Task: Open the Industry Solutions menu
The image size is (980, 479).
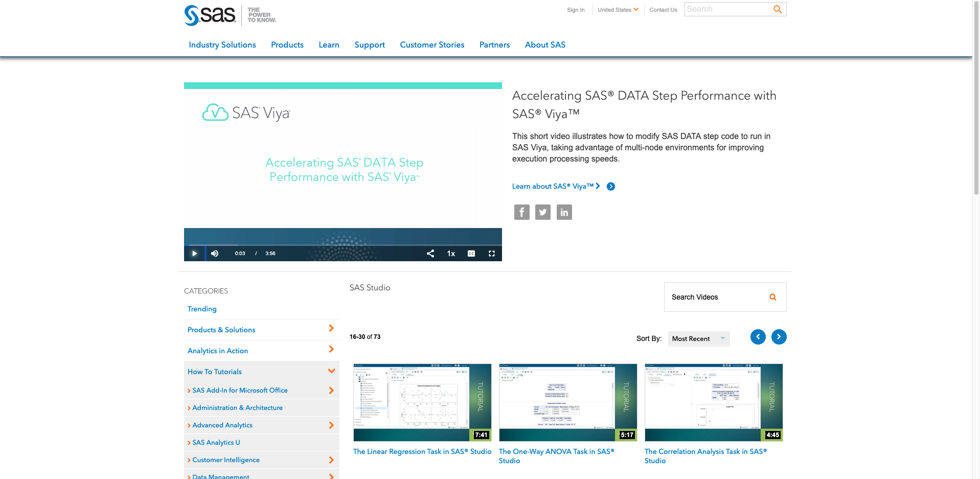Action: (222, 45)
